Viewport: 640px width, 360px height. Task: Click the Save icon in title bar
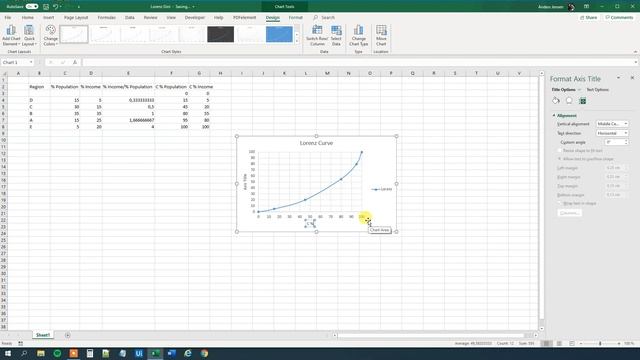point(46,7)
